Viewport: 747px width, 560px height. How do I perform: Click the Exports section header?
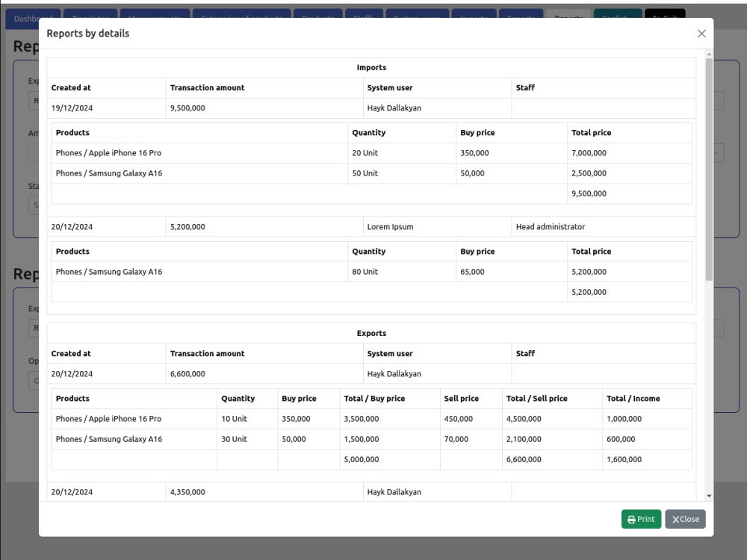[x=371, y=333]
